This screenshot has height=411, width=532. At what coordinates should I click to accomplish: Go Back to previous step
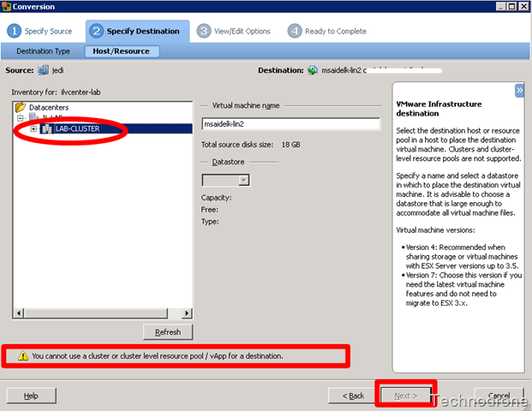coord(353,396)
